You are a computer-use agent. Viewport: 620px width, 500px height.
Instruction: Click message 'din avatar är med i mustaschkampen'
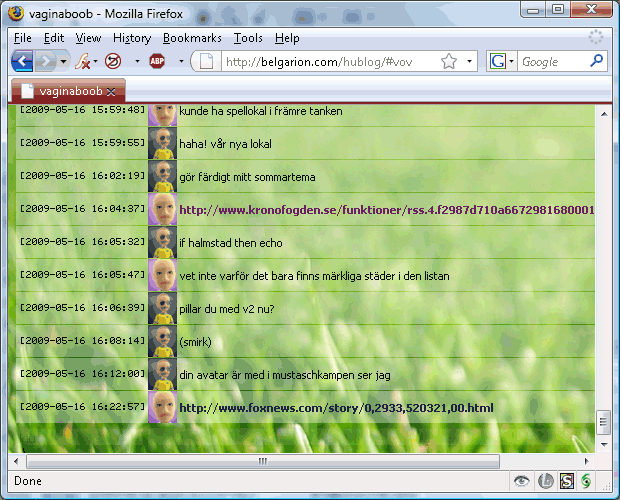(x=285, y=375)
